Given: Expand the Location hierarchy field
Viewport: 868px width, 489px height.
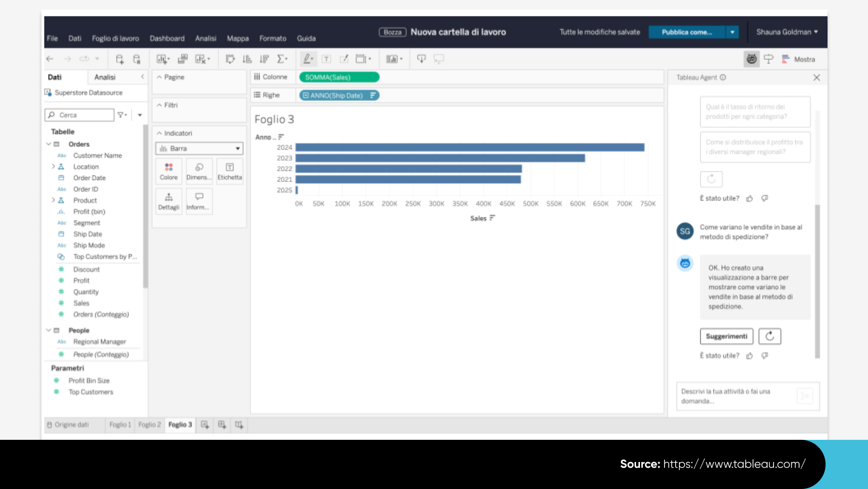Looking at the screenshot, I should pos(54,166).
